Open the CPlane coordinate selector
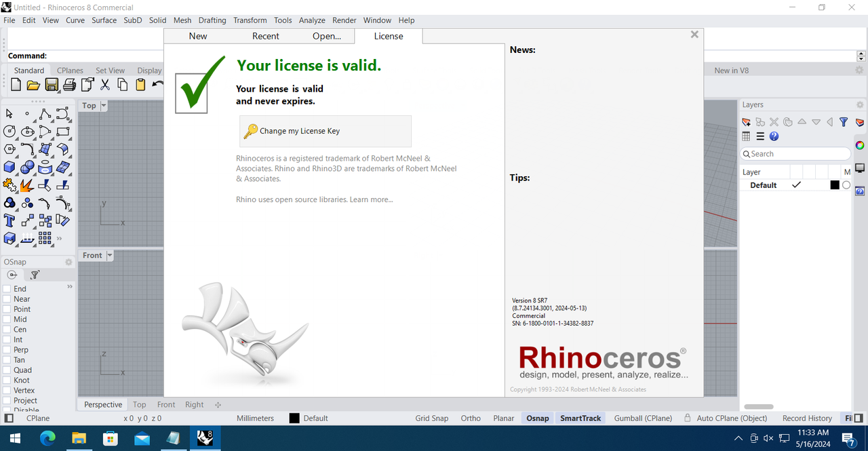 [38, 418]
